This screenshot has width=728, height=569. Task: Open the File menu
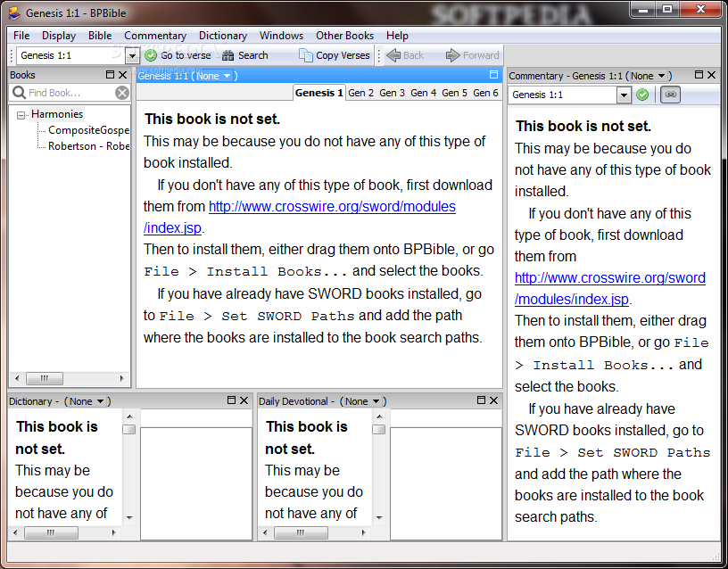21,36
